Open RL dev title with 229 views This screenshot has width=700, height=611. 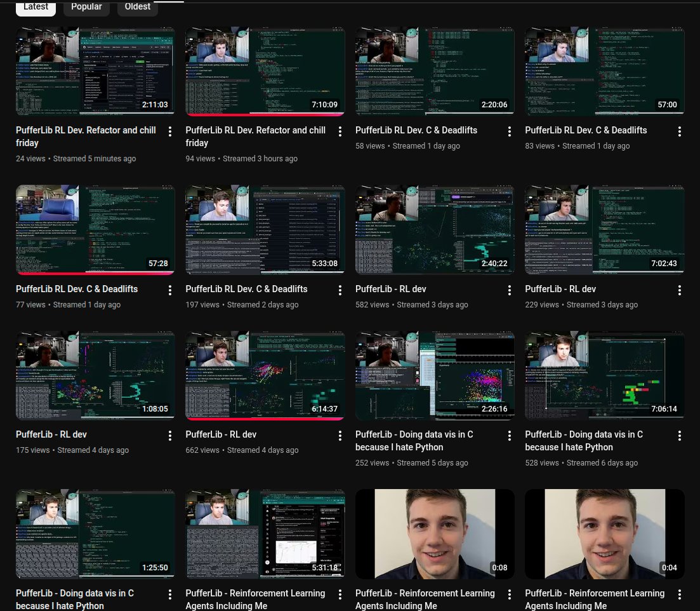[x=560, y=289]
